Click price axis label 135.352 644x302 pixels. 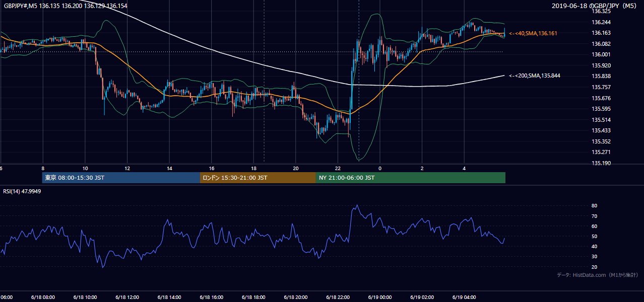tap(601, 141)
